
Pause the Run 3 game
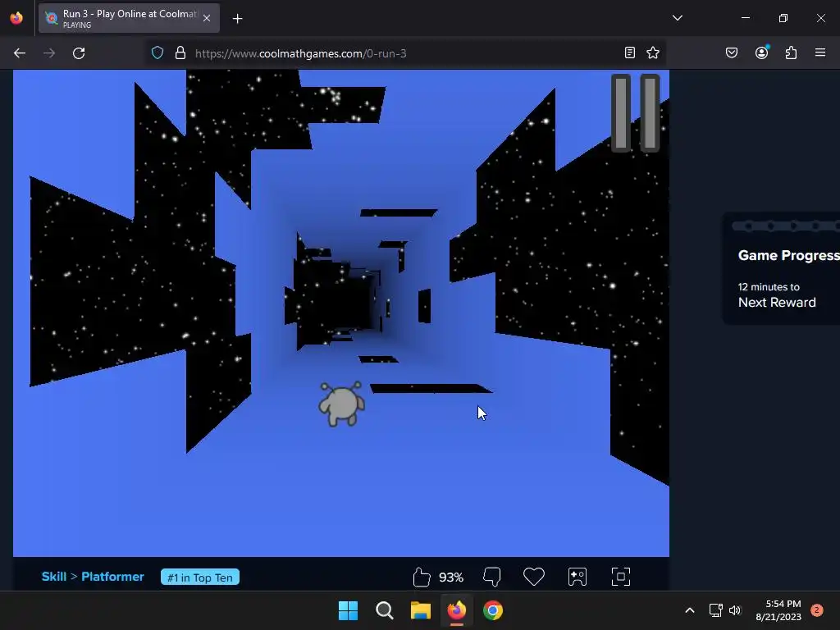(x=636, y=113)
